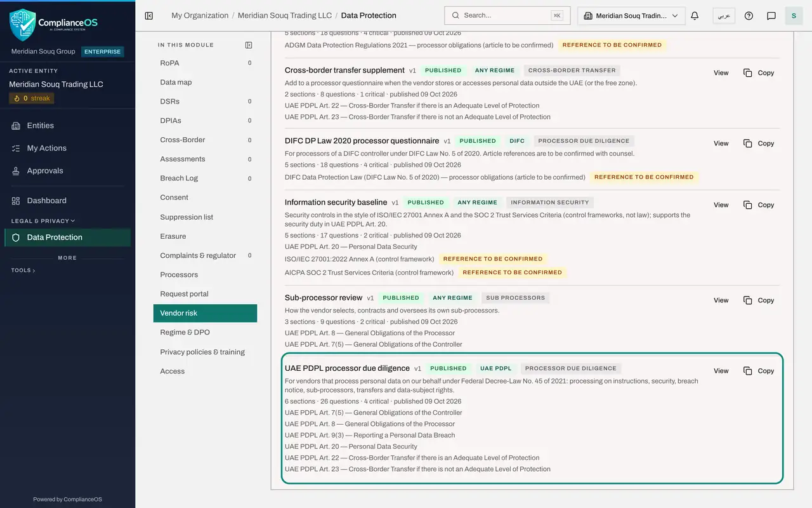Click the streak badge with flame icon

pos(32,98)
